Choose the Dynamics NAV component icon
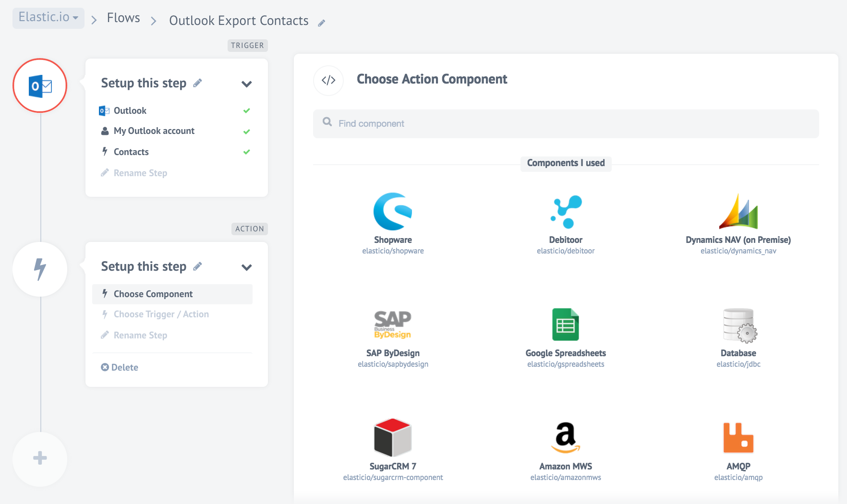 point(738,211)
